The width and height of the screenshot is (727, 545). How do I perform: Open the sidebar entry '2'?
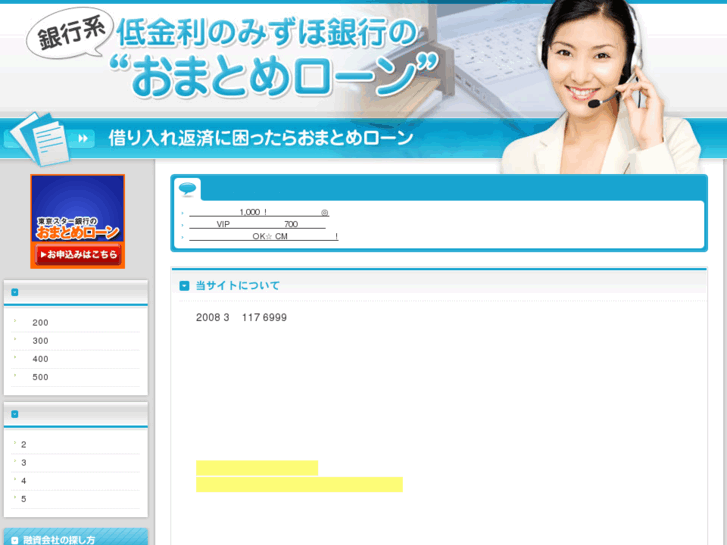(x=24, y=445)
